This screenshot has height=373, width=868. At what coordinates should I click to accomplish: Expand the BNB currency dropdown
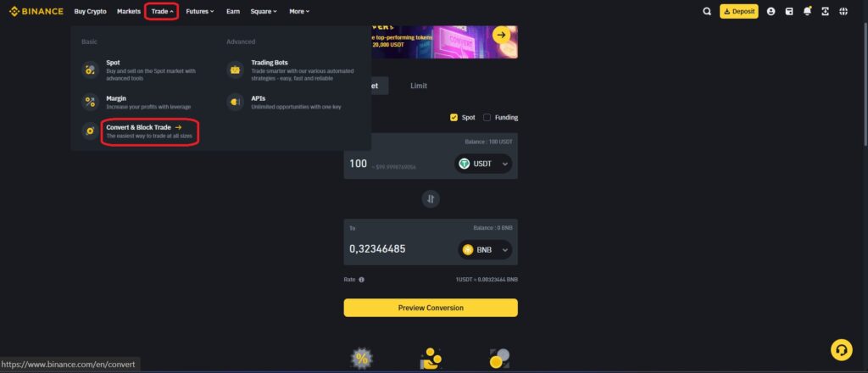[484, 249]
